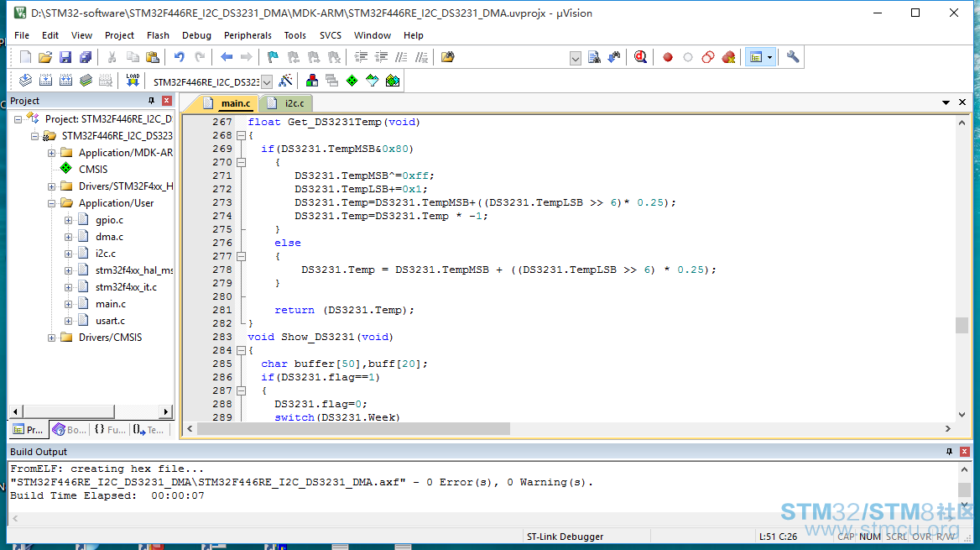Image resolution: width=980 pixels, height=550 pixels.
Task: Open Select Software Packs icon
Action: coord(372,80)
